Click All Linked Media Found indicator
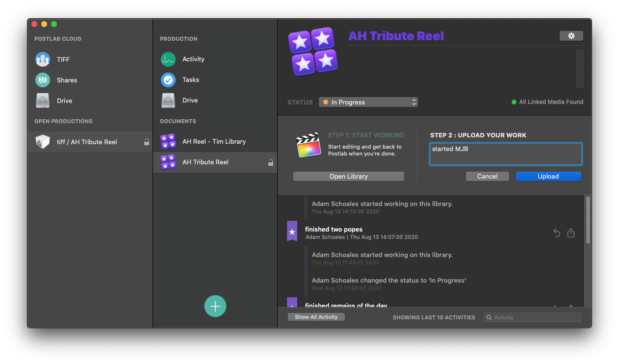619x364 pixels. (x=547, y=102)
